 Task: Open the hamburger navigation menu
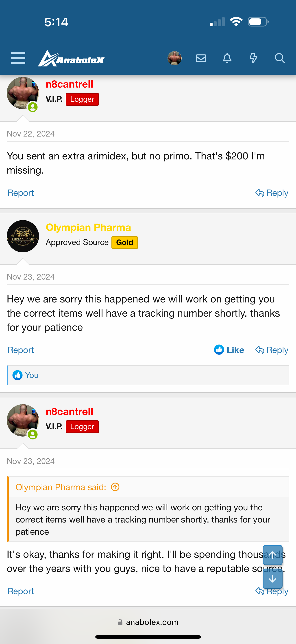click(18, 58)
